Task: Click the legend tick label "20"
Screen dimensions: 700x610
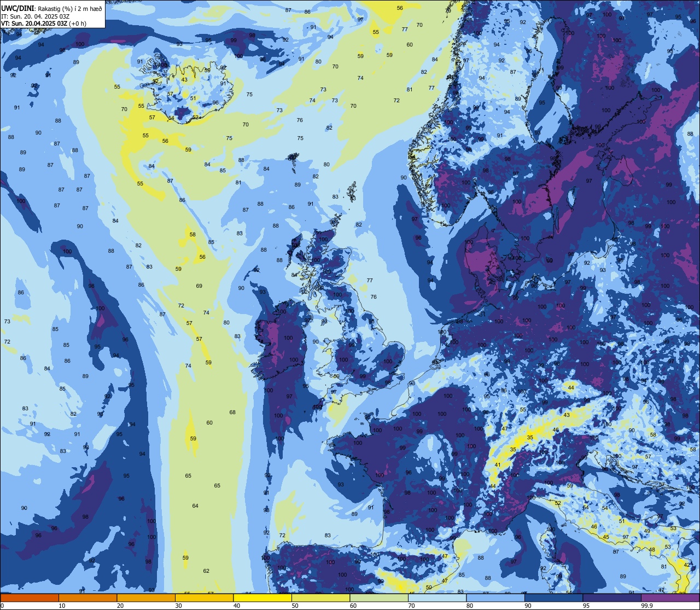Action: point(120,606)
